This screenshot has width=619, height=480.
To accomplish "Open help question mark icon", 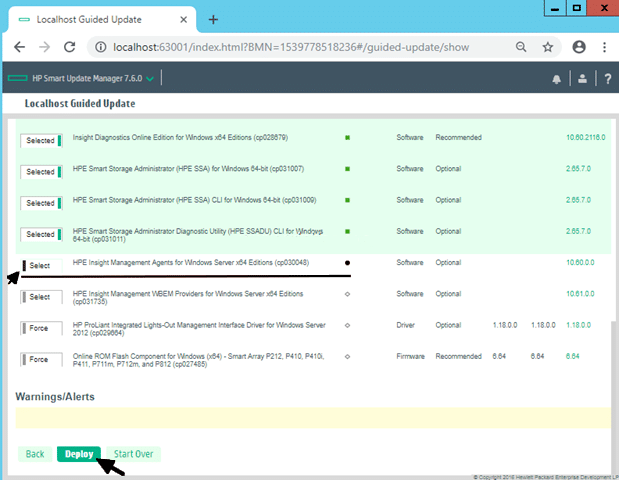I will click(x=608, y=79).
